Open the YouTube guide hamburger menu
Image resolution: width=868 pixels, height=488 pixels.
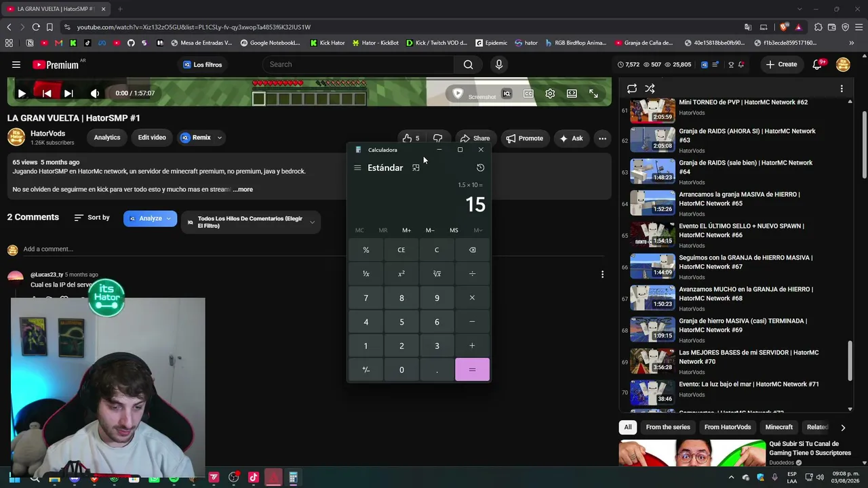click(16, 64)
